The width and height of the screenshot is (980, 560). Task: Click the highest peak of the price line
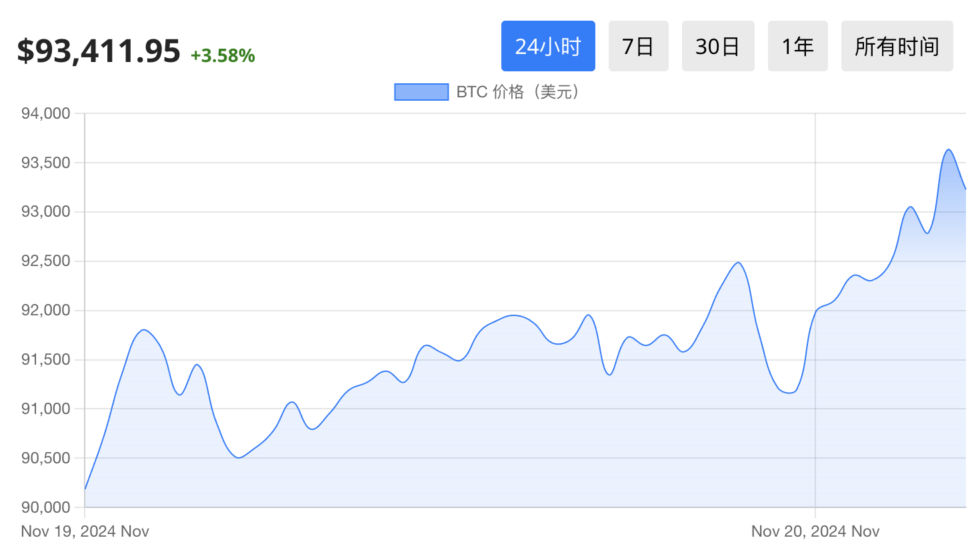tap(949, 149)
